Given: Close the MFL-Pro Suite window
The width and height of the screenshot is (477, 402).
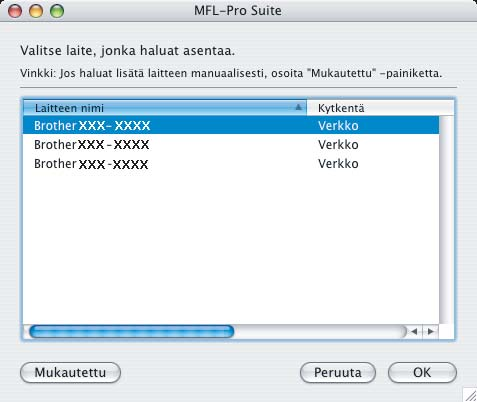Looking at the screenshot, I should [x=15, y=11].
